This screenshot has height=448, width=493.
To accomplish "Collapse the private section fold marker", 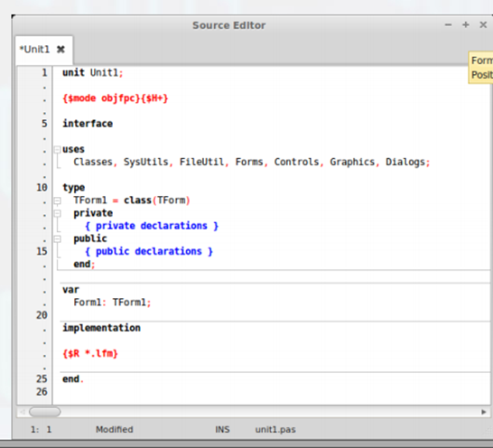I will point(57,213).
